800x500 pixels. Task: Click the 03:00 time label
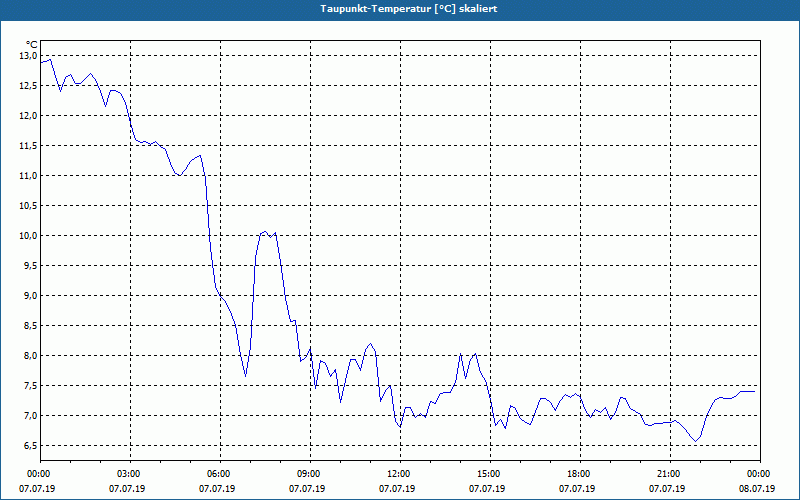pyautogui.click(x=131, y=474)
